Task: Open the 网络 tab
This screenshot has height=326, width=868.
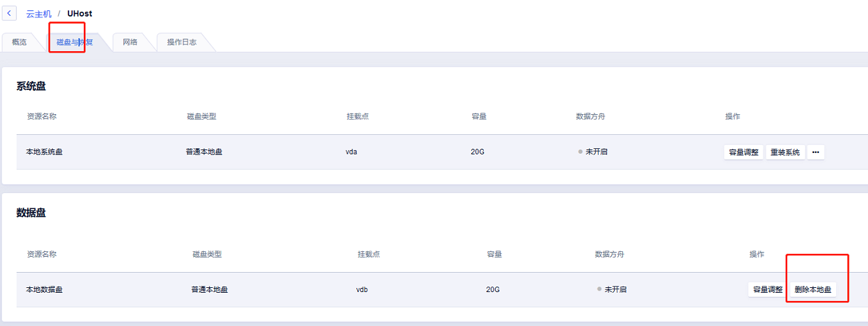Action: 130,42
